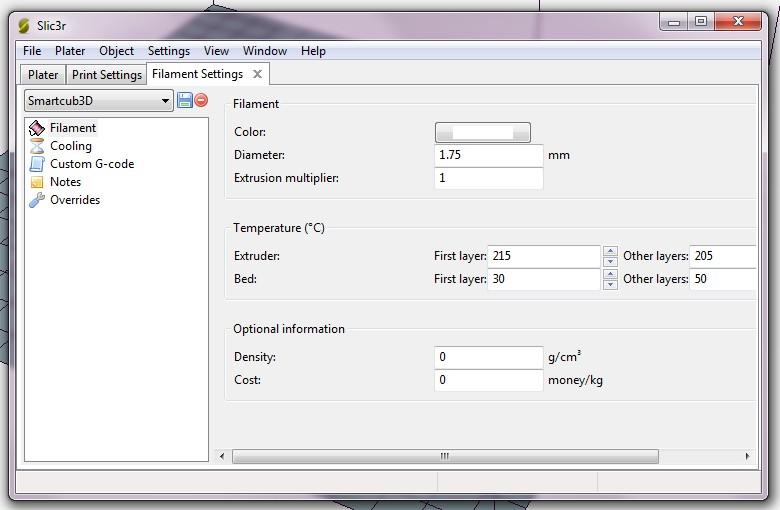This screenshot has height=510, width=780.
Task: Click the Extruder Other layers temperature field
Action: [723, 256]
